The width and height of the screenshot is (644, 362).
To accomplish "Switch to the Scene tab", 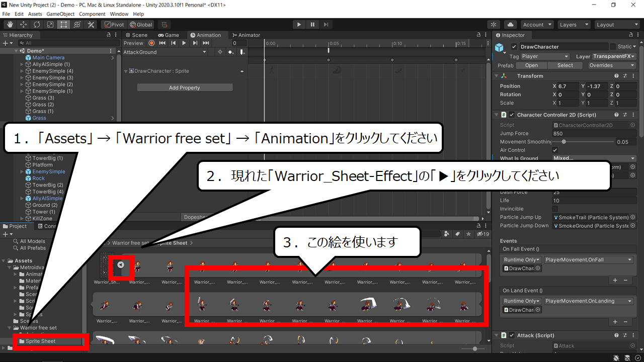I will pos(136,35).
